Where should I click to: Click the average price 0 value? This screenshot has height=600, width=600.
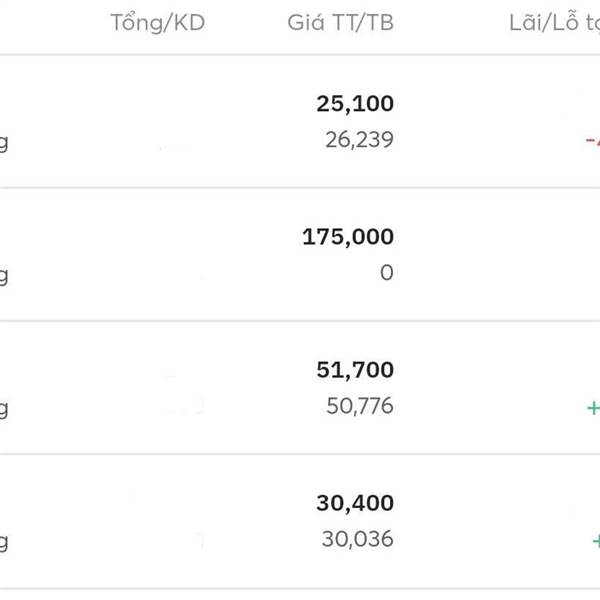387,273
